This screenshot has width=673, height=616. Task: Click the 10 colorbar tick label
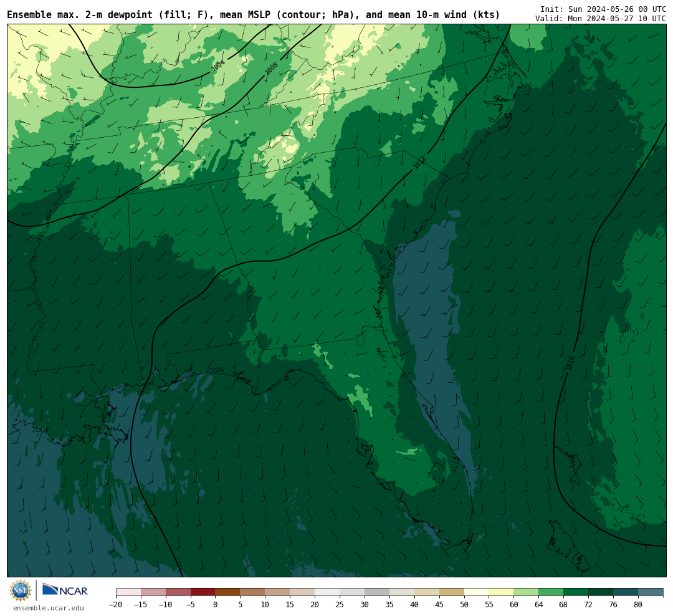click(265, 605)
